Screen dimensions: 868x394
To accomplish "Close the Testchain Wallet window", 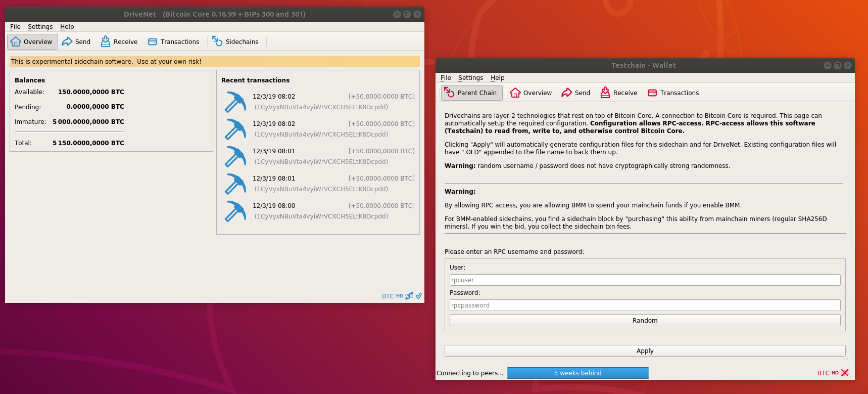I will [x=848, y=65].
